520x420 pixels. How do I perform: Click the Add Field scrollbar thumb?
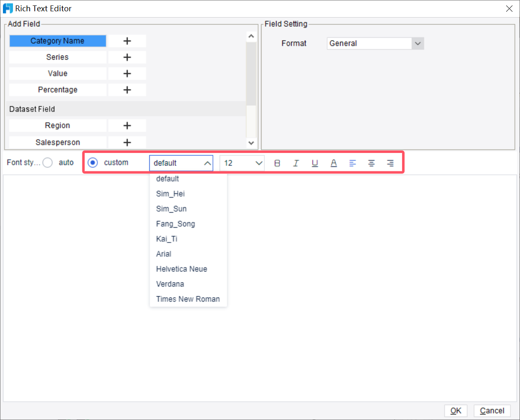(251, 74)
